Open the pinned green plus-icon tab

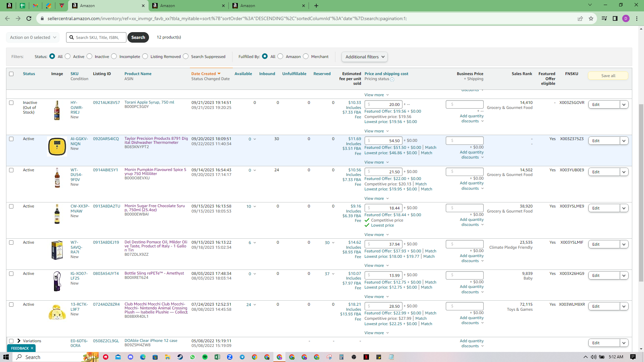pyautogui.click(x=22, y=6)
